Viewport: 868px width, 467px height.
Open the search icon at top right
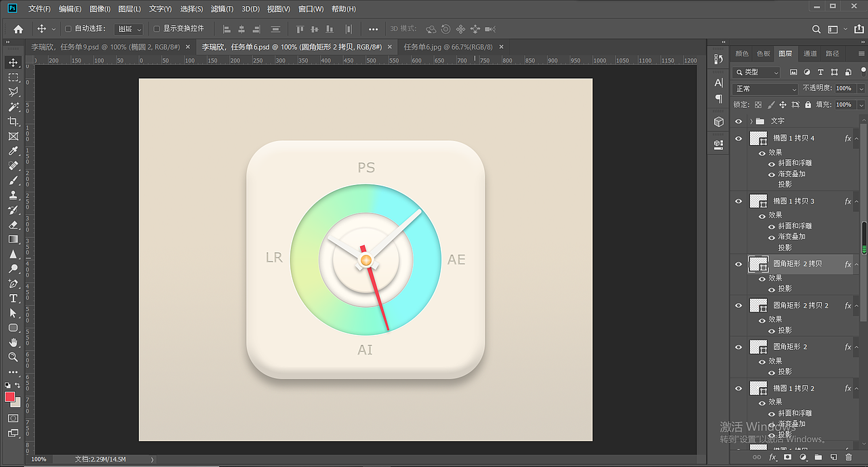816,29
